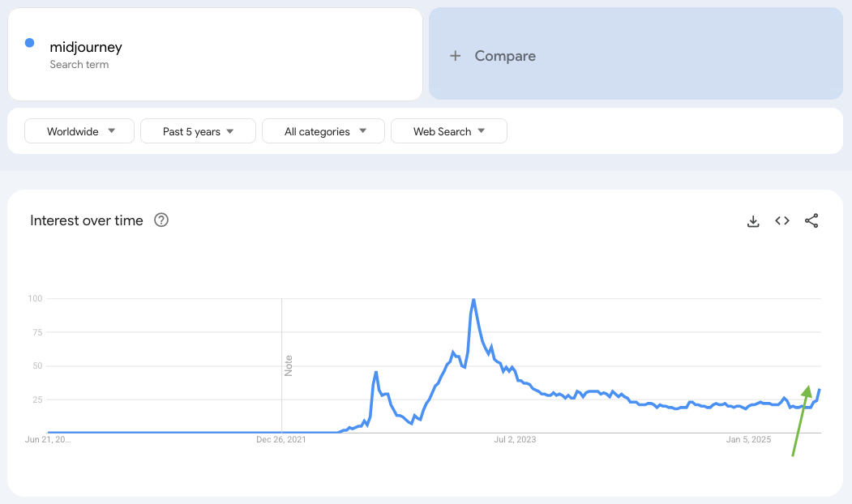
Task: Click the plus icon beside Compare
Action: coord(456,56)
